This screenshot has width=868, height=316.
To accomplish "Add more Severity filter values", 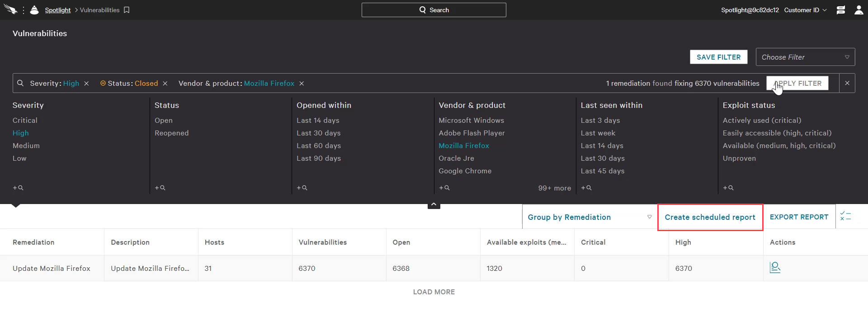I will [x=18, y=188].
